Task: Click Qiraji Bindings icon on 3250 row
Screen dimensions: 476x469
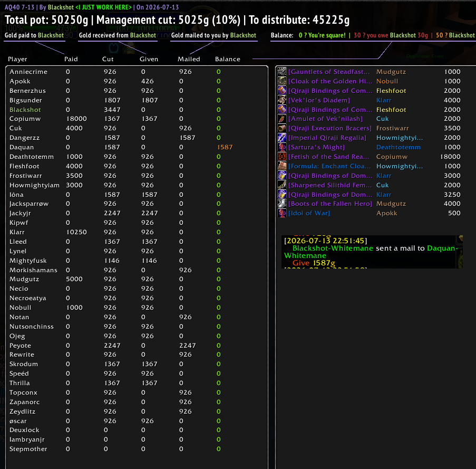Action: pos(282,194)
